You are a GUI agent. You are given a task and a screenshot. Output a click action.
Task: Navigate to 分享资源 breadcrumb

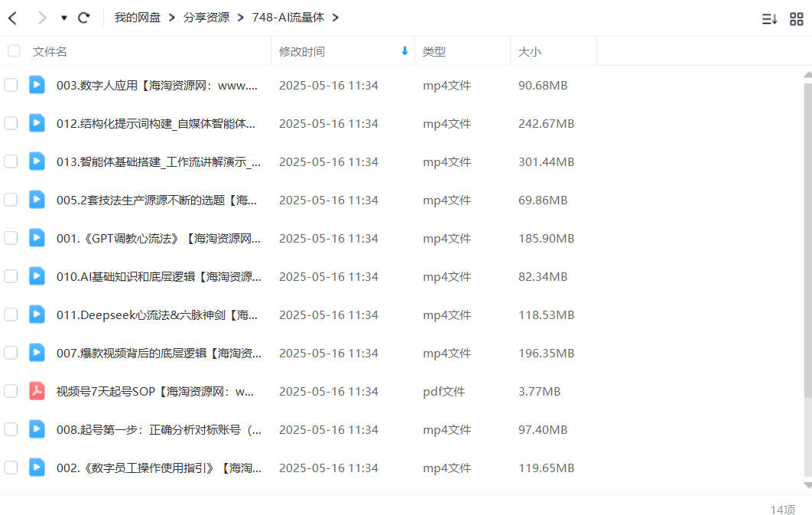click(x=206, y=18)
